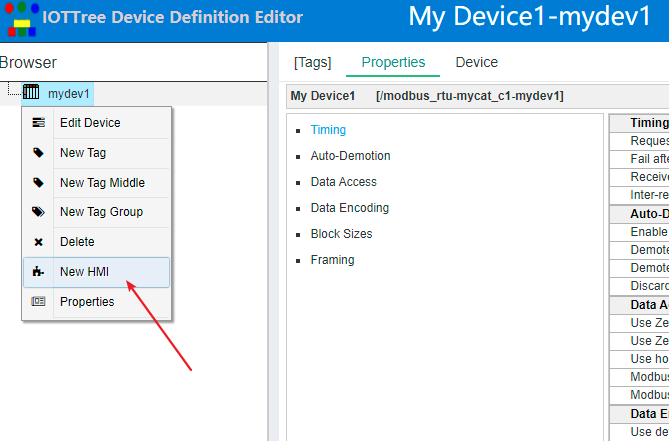
Task: Switch to the Device tab
Action: pyautogui.click(x=477, y=62)
